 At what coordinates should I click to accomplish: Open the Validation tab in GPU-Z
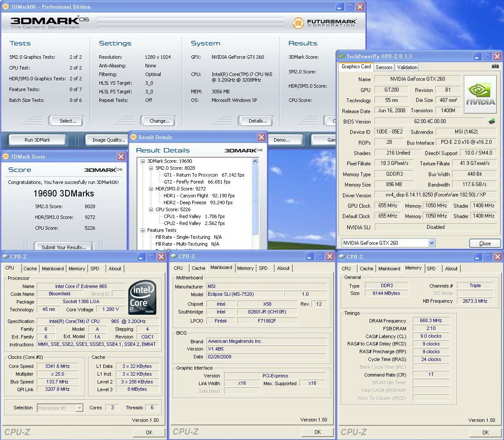[407, 67]
